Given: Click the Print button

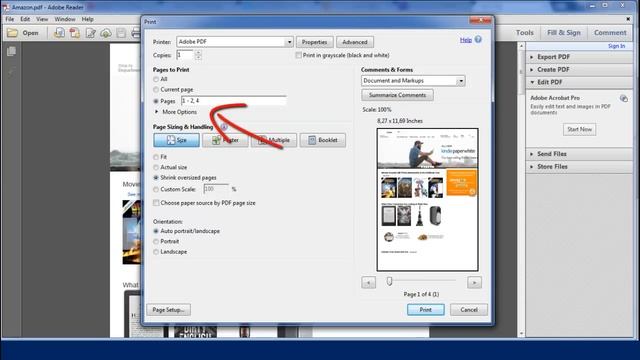Looking at the screenshot, I should [425, 310].
